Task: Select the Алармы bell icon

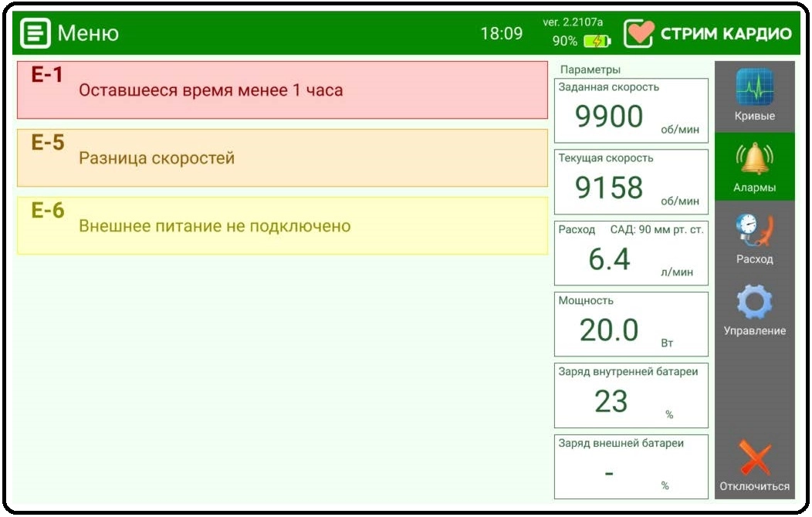Action: 754,159
